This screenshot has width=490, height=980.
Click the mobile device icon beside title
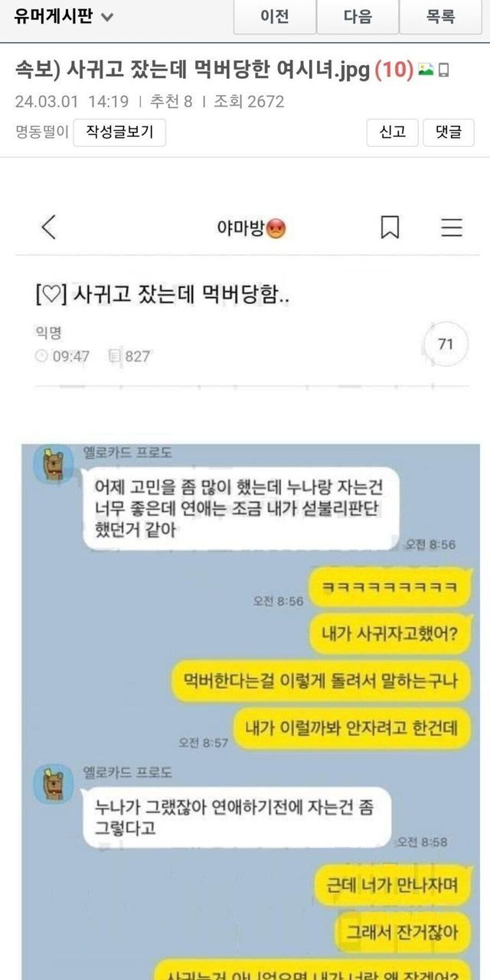(444, 71)
